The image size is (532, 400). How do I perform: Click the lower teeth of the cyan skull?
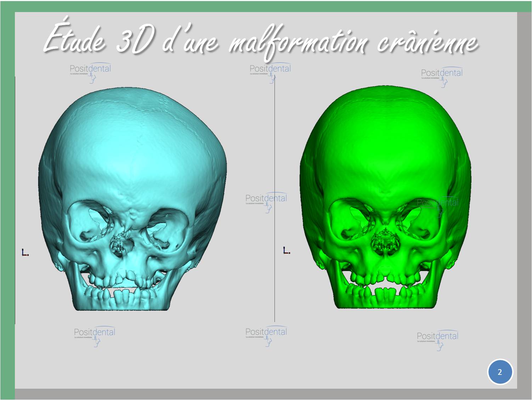click(120, 297)
